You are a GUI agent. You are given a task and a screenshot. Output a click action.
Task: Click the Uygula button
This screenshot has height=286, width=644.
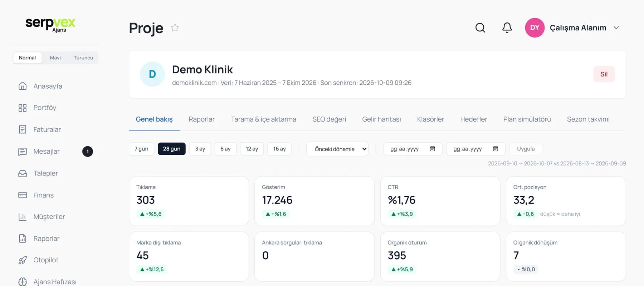tap(526, 149)
